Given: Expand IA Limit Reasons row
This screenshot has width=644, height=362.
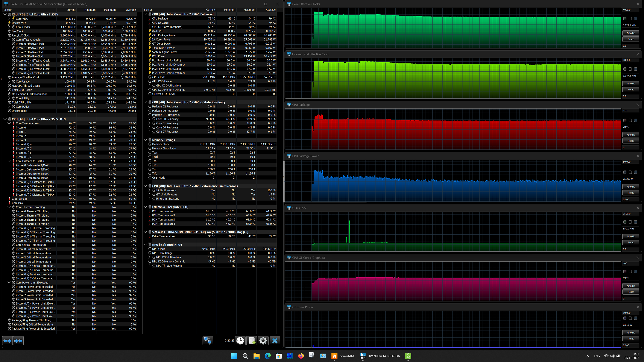Looking at the screenshot, I should point(149,190).
